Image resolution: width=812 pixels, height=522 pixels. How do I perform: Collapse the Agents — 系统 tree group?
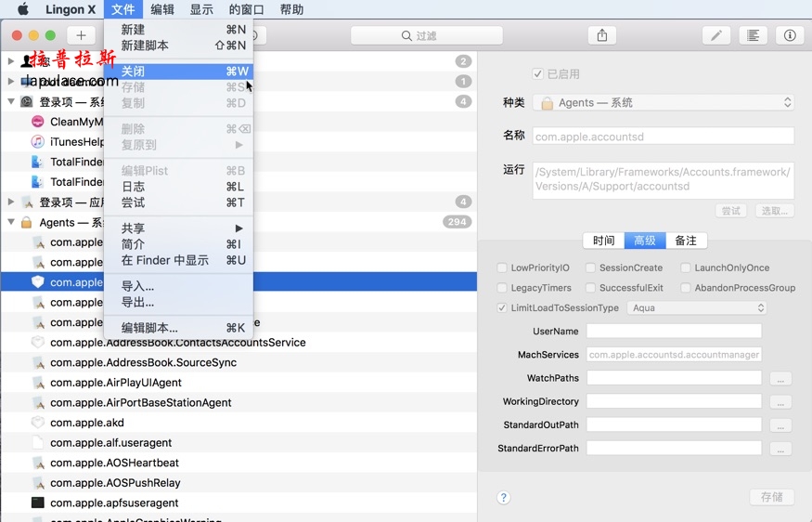pos(11,222)
